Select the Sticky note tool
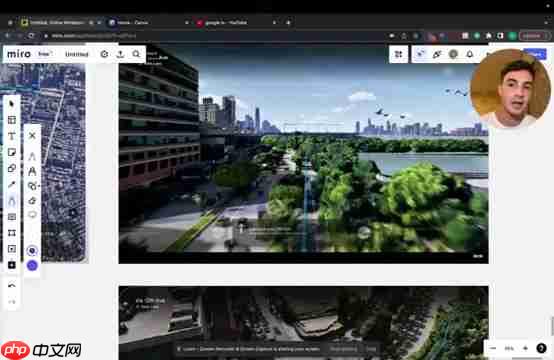The width and height of the screenshot is (554, 360). [x=12, y=152]
